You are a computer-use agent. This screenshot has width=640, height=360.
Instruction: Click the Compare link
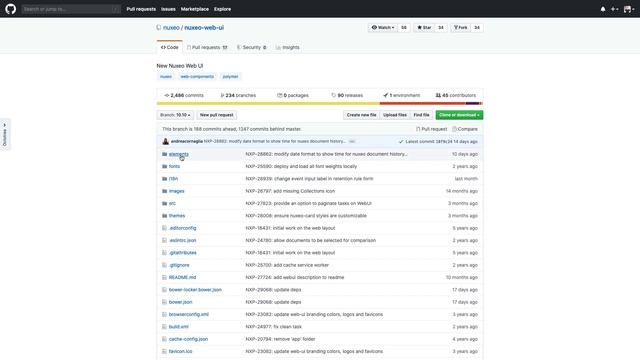click(x=465, y=129)
